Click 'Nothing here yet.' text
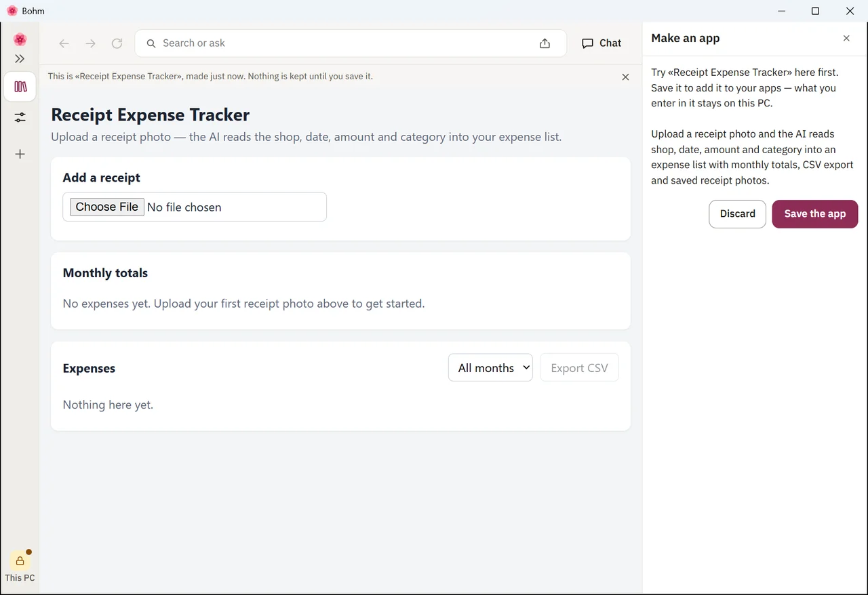Viewport: 868px width, 595px height. (x=108, y=405)
